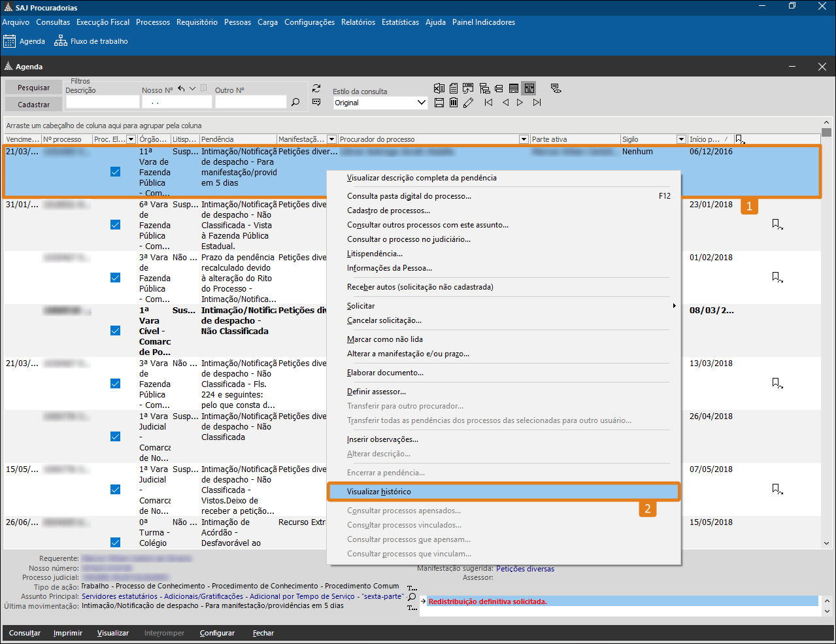Viewport: 836px width, 644px height.
Task: Click the save (floppy disk) icon
Action: tap(439, 103)
